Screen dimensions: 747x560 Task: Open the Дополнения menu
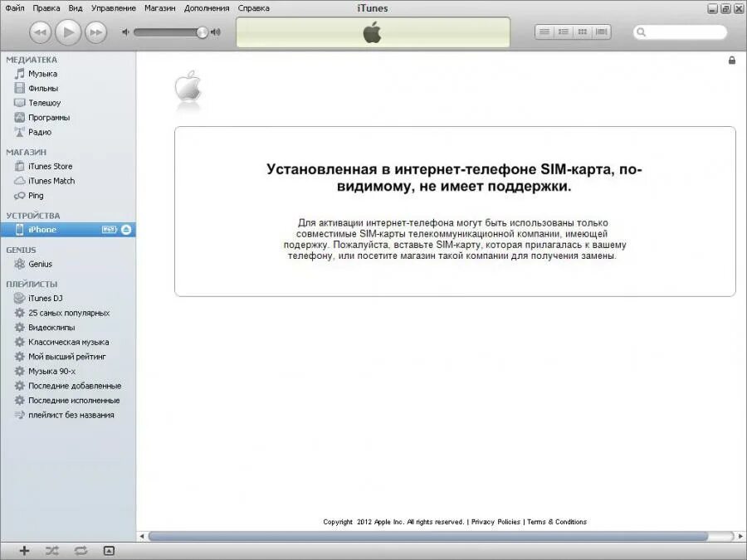pos(207,8)
